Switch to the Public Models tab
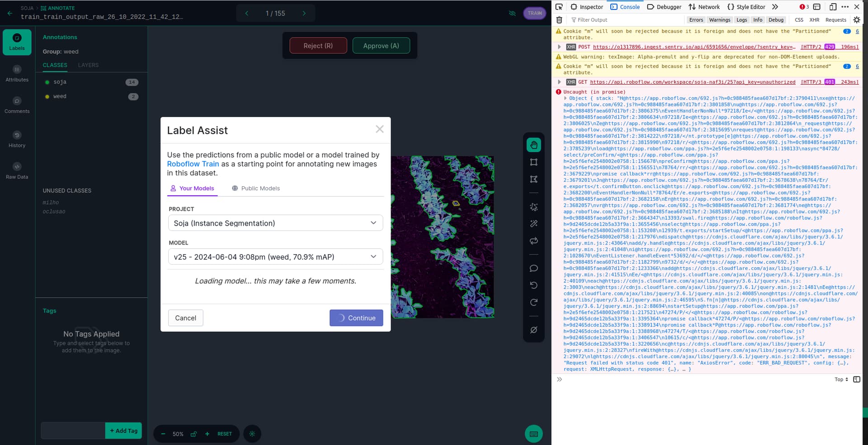The image size is (868, 445). pyautogui.click(x=256, y=189)
